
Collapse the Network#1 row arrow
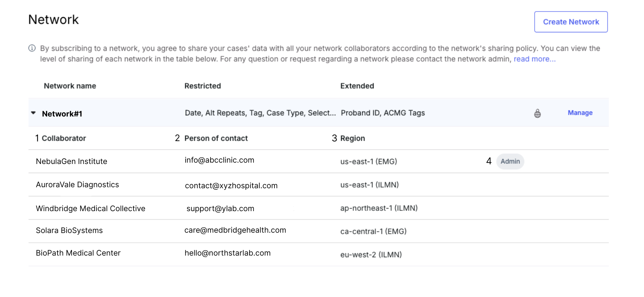coord(33,113)
